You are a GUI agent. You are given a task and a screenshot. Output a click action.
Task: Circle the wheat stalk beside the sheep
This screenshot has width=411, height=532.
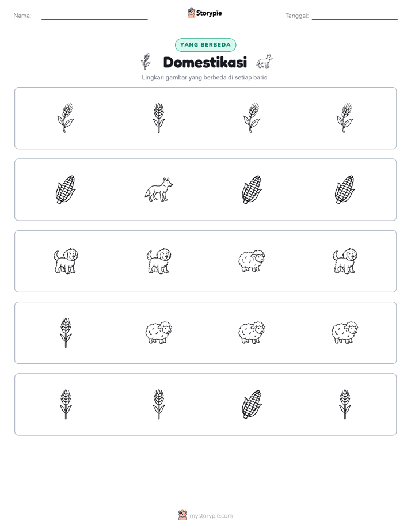tap(66, 333)
